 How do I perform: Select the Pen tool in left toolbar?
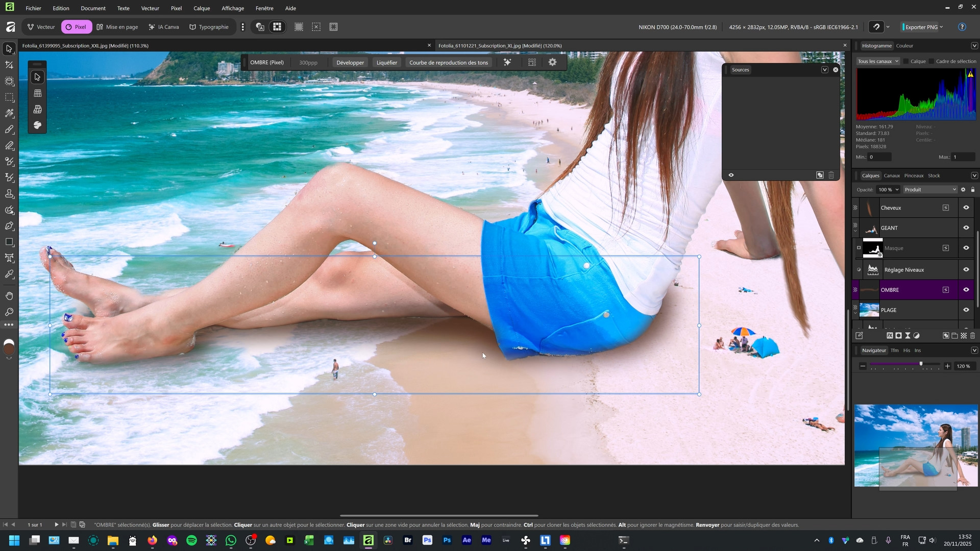(x=9, y=226)
